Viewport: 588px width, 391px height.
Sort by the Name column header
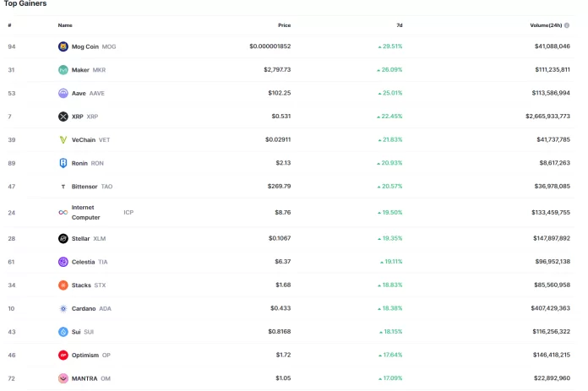pos(65,25)
